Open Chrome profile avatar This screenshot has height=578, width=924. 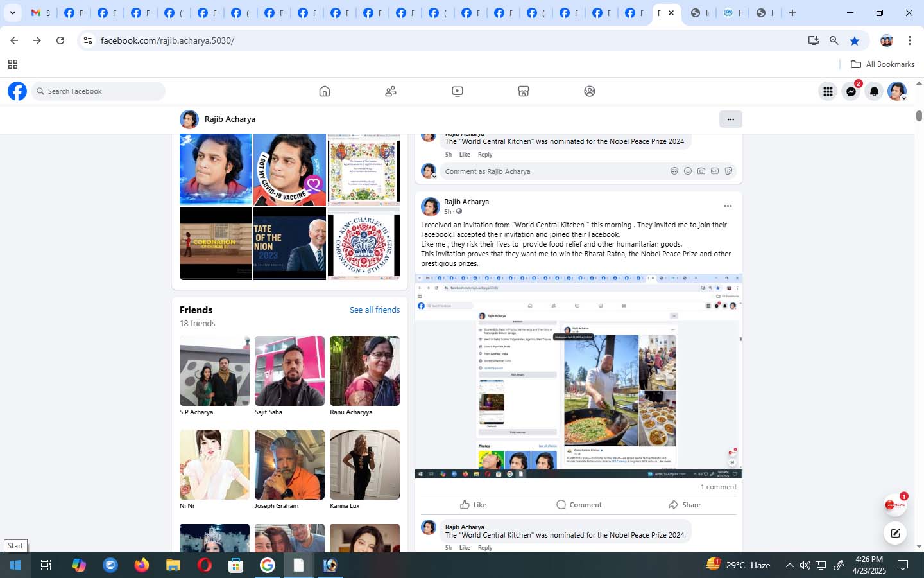point(887,40)
